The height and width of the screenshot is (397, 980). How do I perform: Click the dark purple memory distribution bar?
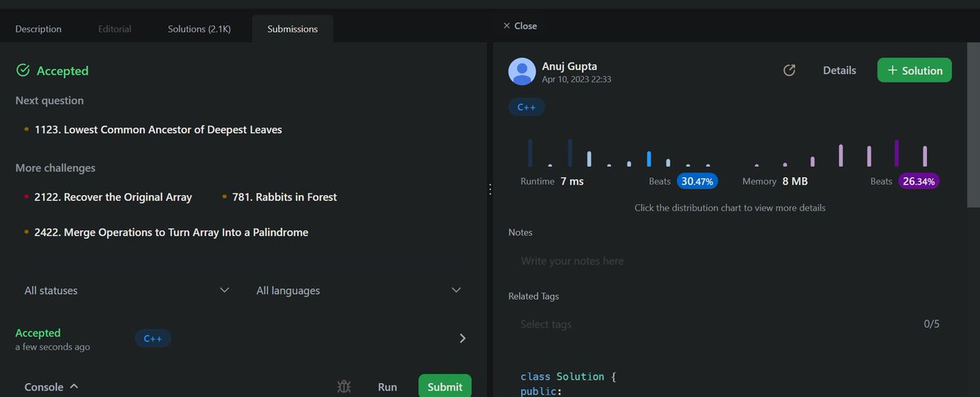point(897,154)
